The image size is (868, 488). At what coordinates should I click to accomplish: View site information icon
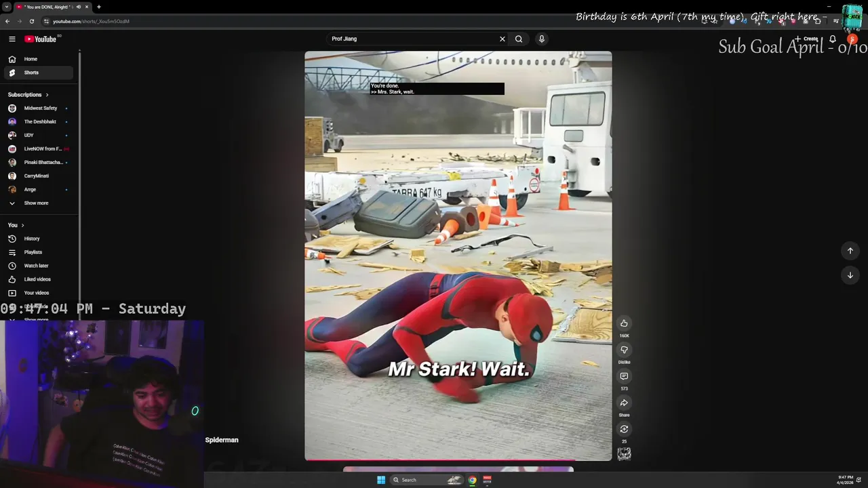click(45, 21)
